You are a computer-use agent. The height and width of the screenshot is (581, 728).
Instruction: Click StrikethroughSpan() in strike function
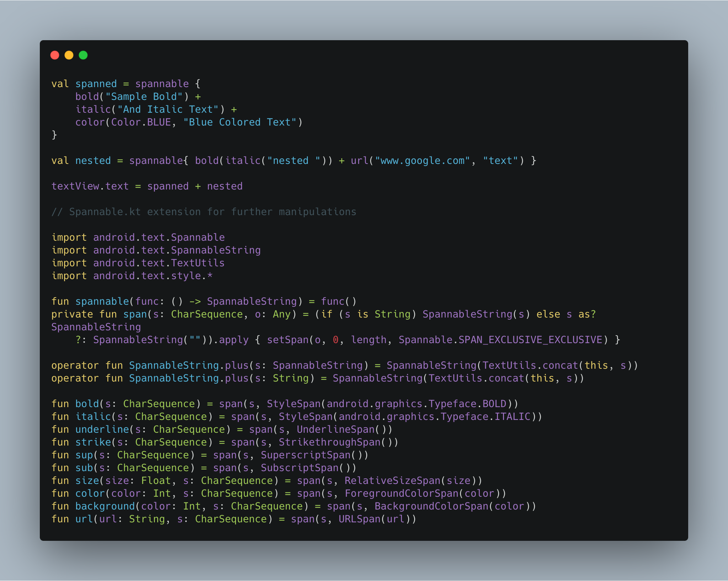click(338, 442)
